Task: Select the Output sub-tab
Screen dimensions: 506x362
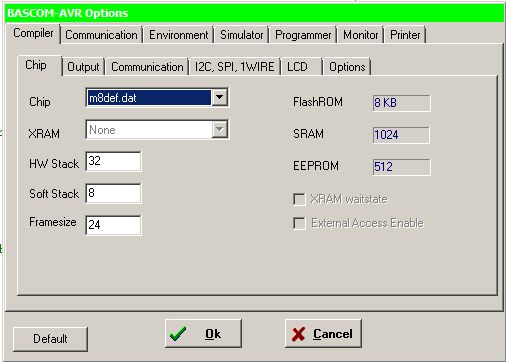Action: pyautogui.click(x=83, y=67)
